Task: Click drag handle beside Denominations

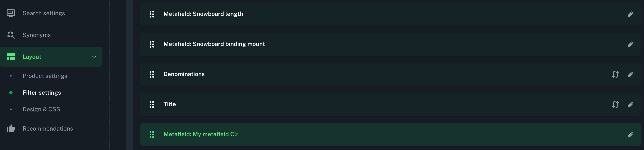Action: (152, 74)
